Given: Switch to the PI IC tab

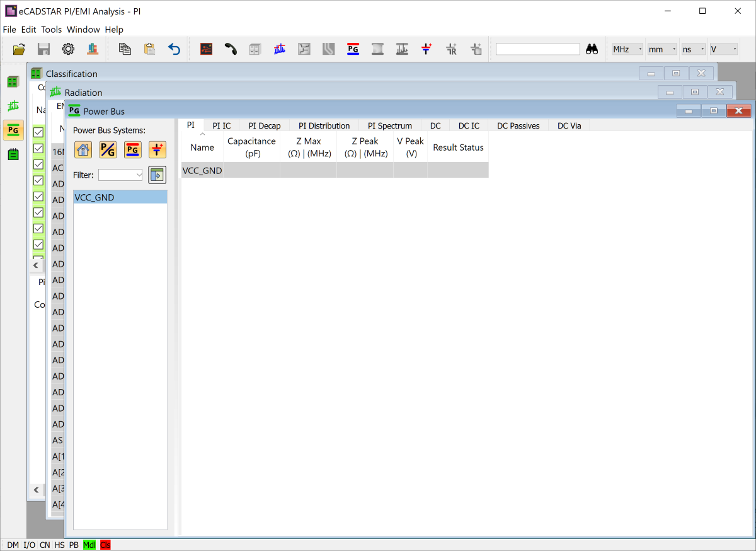Looking at the screenshot, I should (222, 125).
